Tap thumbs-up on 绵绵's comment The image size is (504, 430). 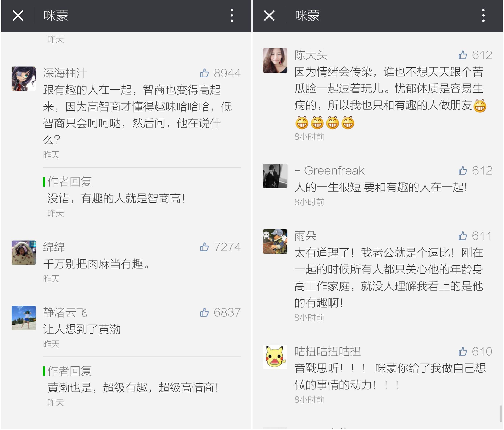(204, 247)
